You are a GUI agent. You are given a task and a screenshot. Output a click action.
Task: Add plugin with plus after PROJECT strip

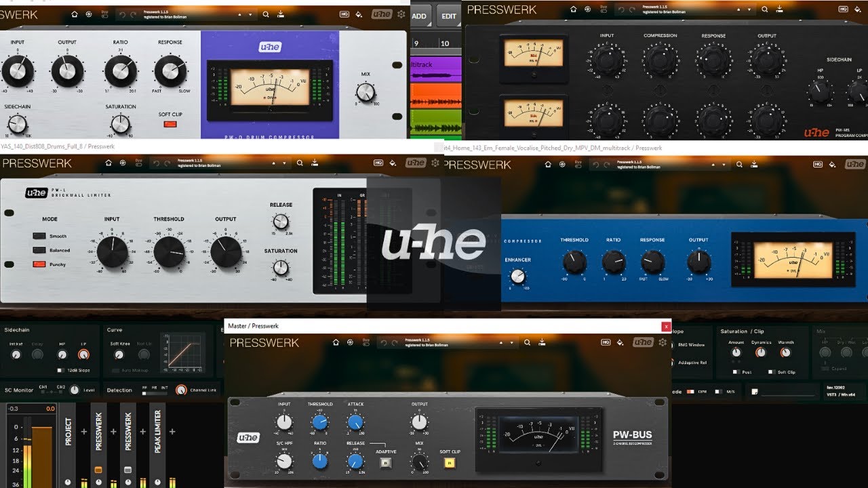click(84, 432)
